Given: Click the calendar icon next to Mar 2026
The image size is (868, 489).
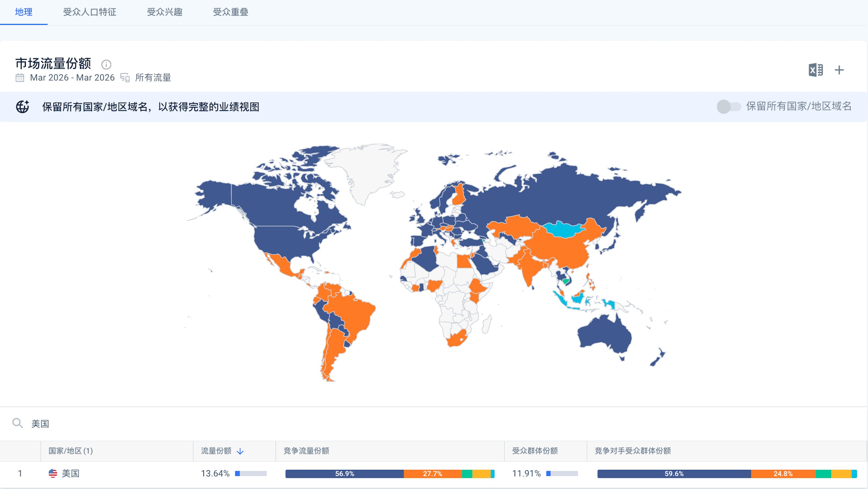Looking at the screenshot, I should pos(20,78).
